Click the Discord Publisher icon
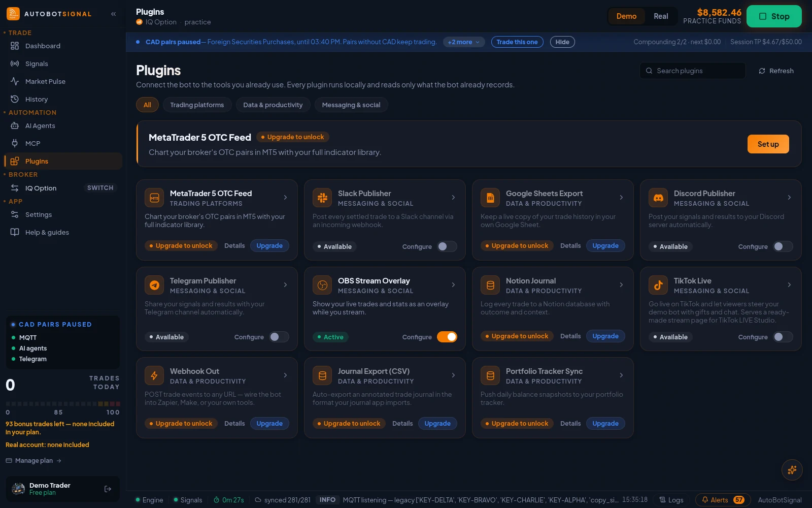812x508 pixels. (658, 198)
